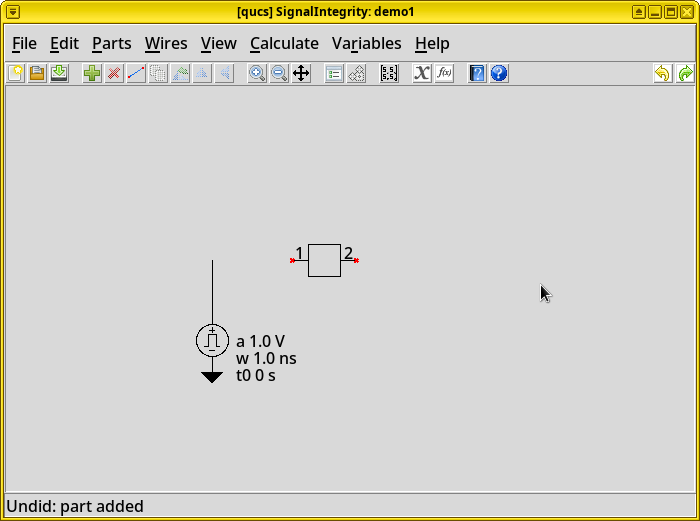Select the two-port box component on canvas
Viewport: 700px width, 521px height.
click(324, 260)
